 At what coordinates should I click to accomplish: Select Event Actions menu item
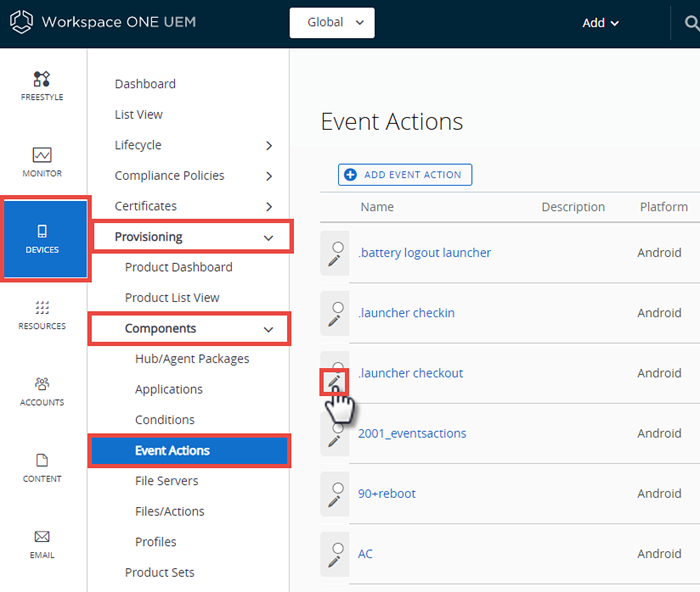[189, 450]
